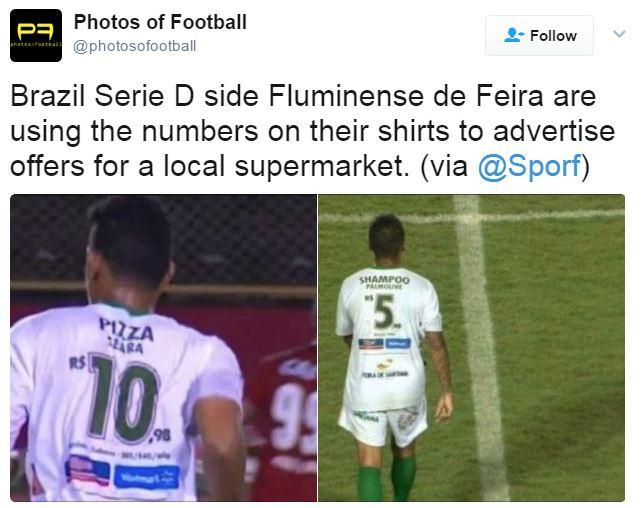This screenshot has height=508, width=641.
Task: Click the white pitch line in right photo
Action: (479, 348)
